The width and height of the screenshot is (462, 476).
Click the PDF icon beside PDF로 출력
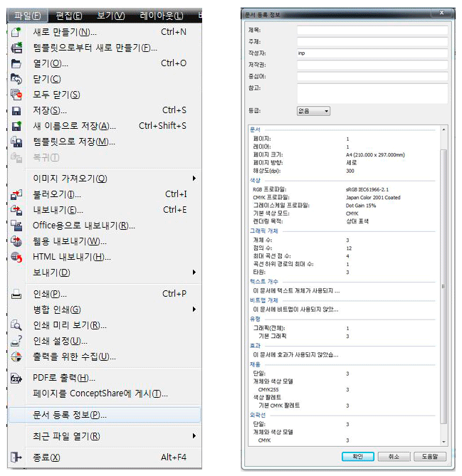pyautogui.click(x=16, y=378)
